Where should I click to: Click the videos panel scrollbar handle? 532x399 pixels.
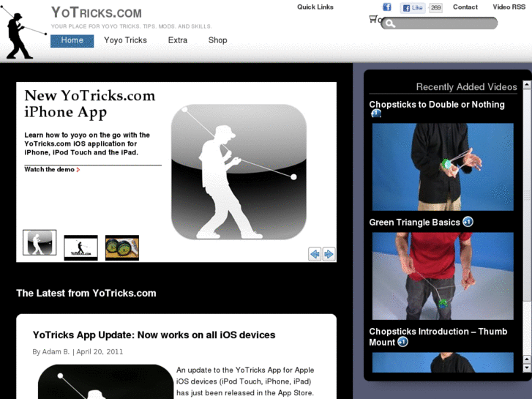[527, 195]
